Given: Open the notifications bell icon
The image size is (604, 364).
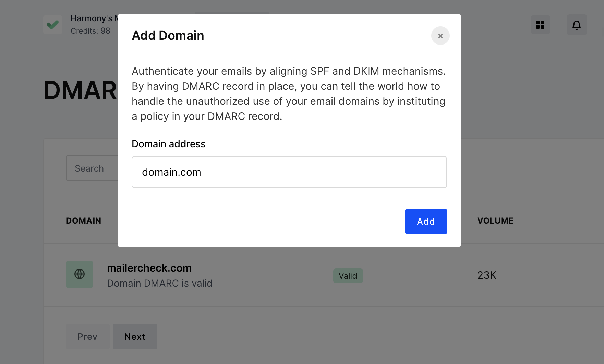Looking at the screenshot, I should [x=577, y=25].
